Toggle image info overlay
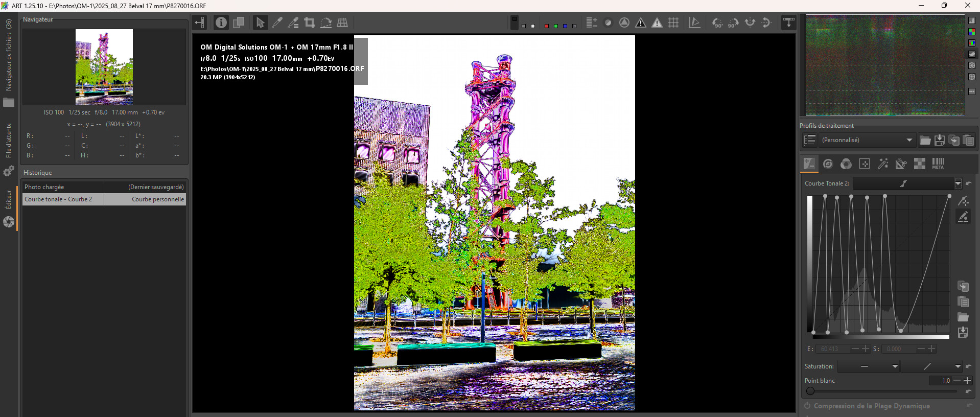Image resolution: width=980 pixels, height=417 pixels. click(x=221, y=22)
